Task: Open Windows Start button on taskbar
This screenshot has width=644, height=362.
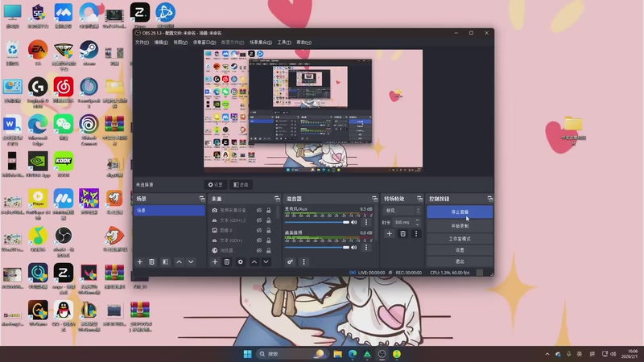Action: [247, 354]
